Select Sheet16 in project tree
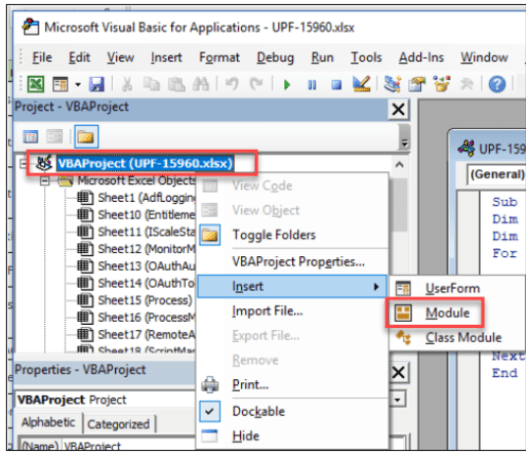526x455 pixels. tap(146, 317)
